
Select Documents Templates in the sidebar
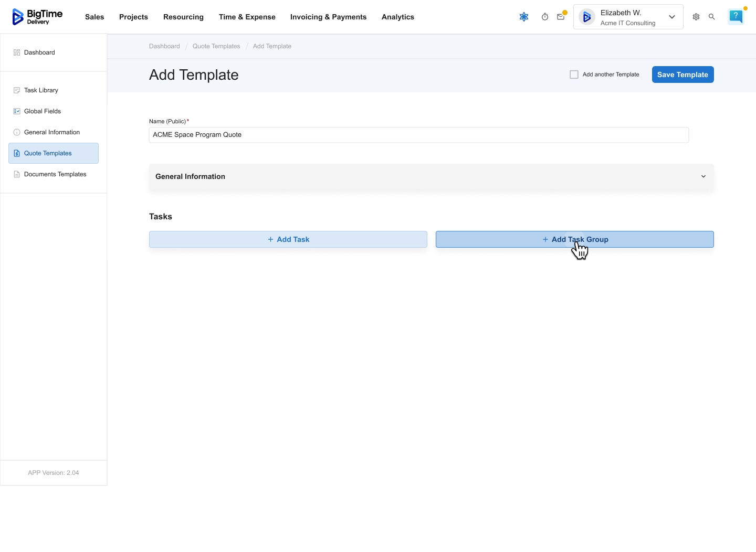pyautogui.click(x=55, y=174)
